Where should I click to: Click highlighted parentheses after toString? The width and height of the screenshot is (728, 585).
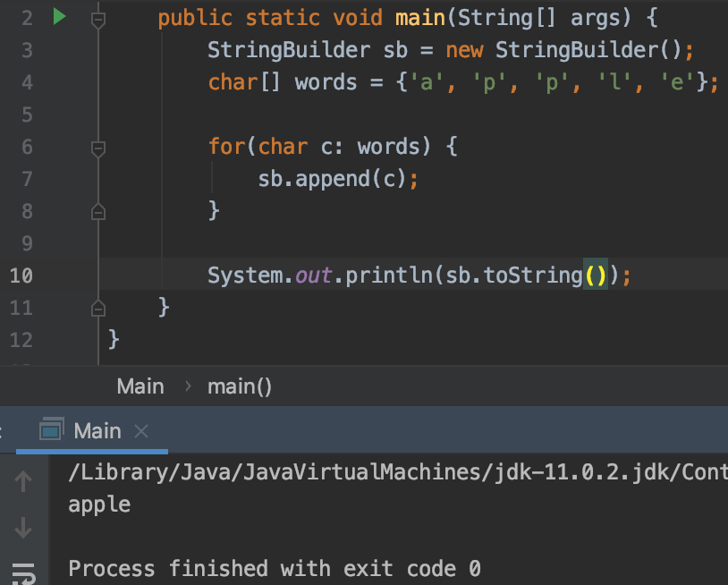[x=596, y=276]
